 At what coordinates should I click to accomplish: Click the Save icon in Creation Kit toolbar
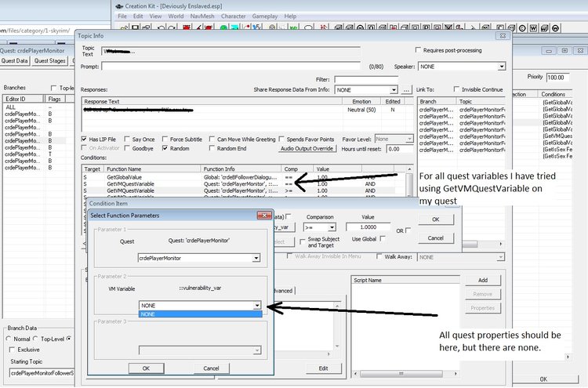click(x=135, y=27)
